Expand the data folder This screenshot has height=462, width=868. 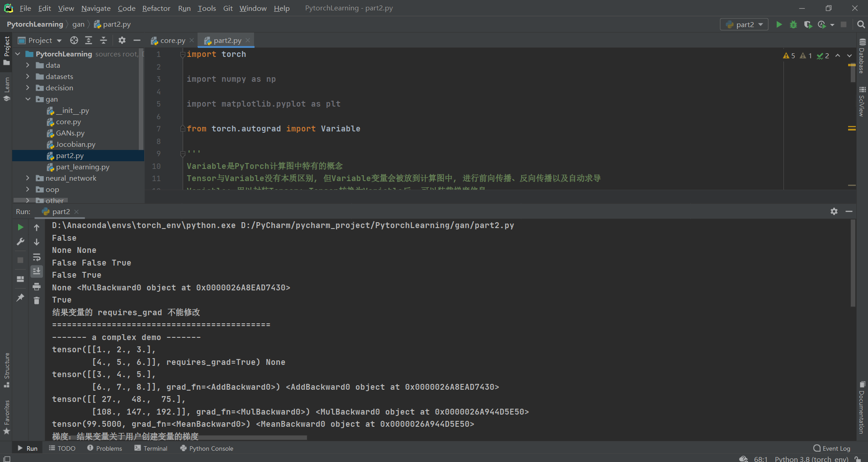point(28,65)
